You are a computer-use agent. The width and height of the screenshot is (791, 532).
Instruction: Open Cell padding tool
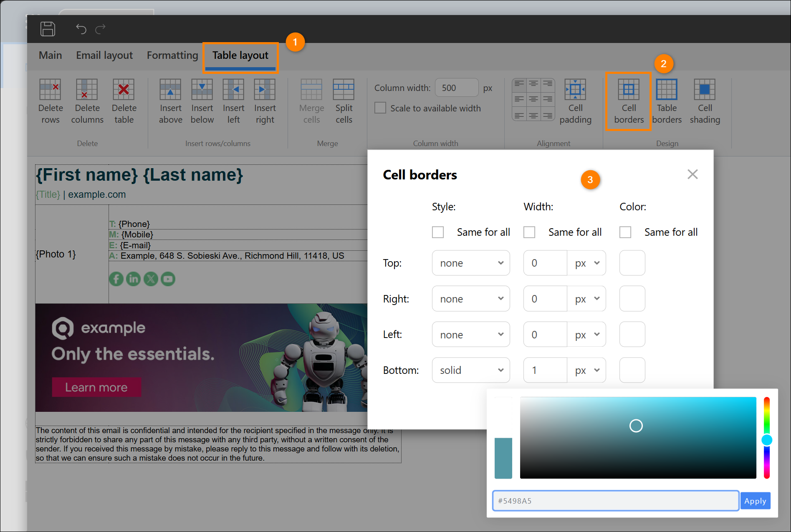(x=575, y=101)
